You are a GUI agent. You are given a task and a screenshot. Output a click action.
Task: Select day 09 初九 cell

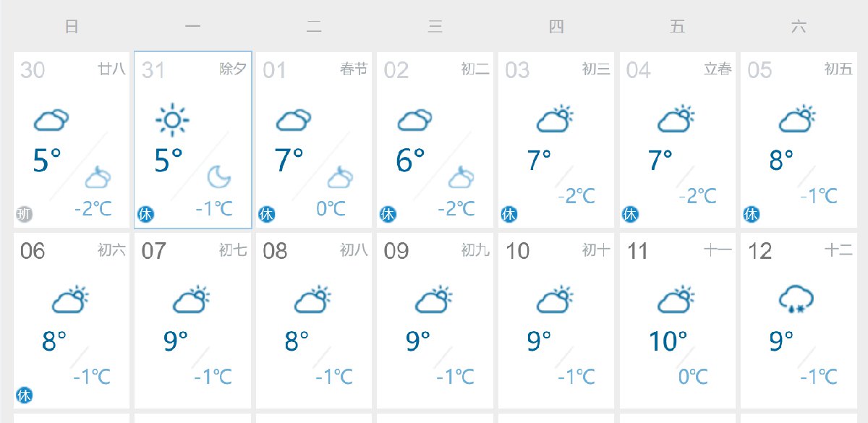pyautogui.click(x=435, y=320)
